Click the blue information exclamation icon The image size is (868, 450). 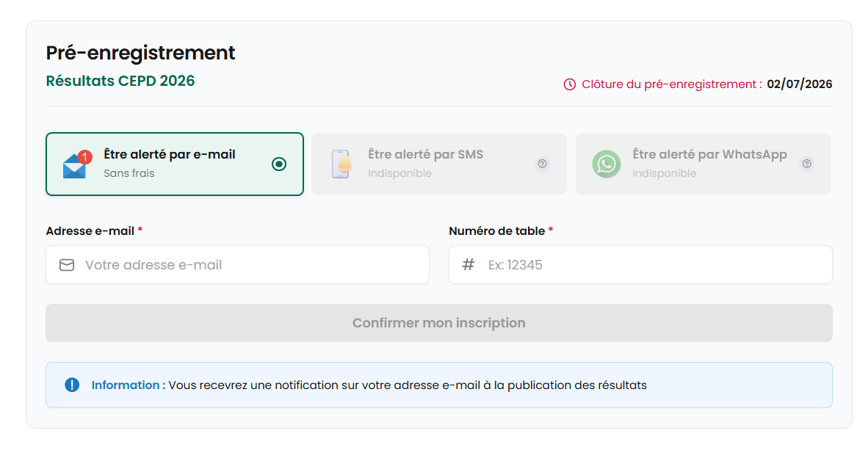pyautogui.click(x=72, y=385)
